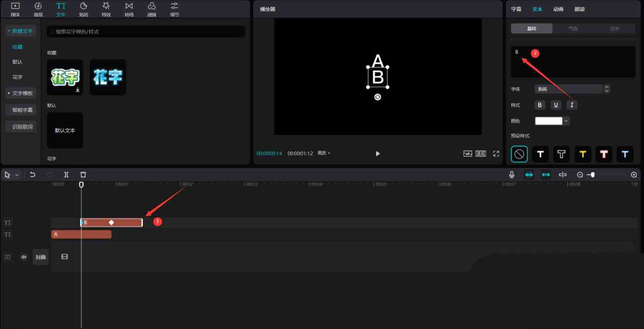Viewport: 644px width, 329px height.
Task: Select 默认 in sidebar
Action: pyautogui.click(x=17, y=62)
